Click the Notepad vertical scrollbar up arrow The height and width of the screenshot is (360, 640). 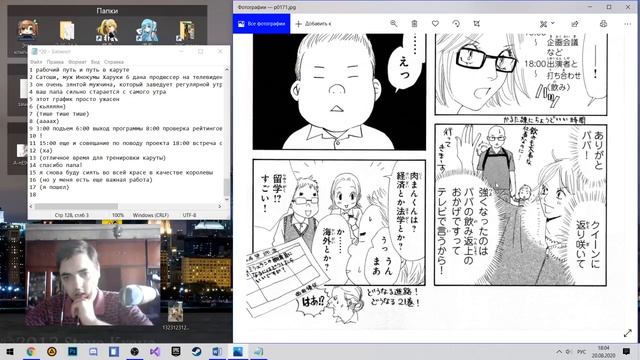pos(227,70)
